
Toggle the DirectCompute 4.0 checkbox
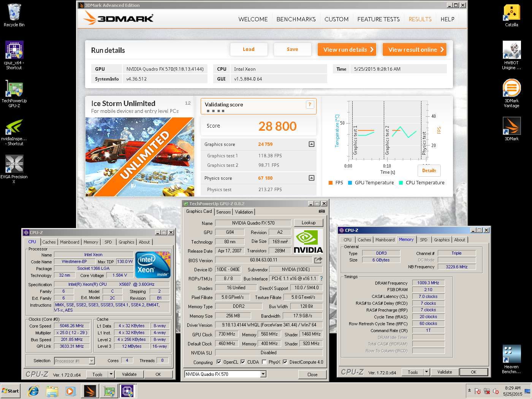point(285,362)
